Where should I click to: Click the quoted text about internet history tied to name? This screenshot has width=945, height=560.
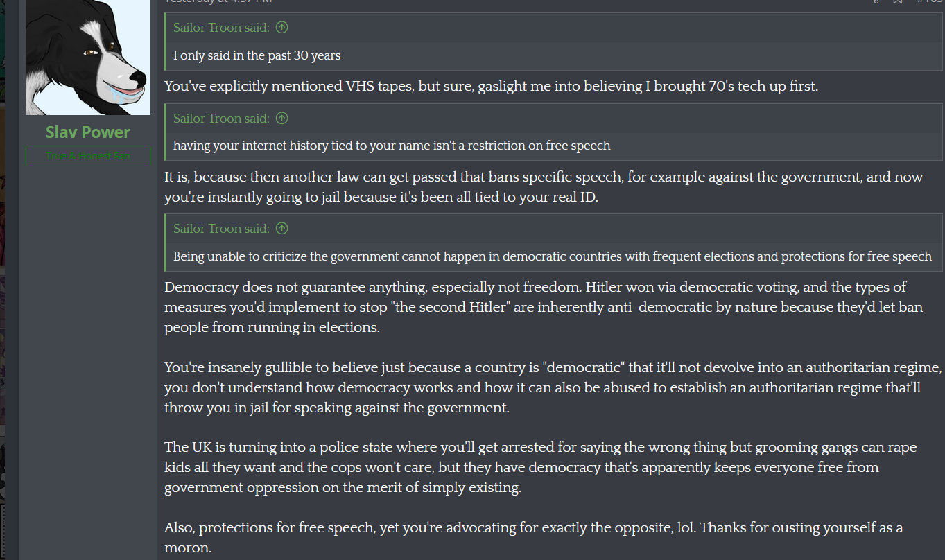tap(392, 146)
